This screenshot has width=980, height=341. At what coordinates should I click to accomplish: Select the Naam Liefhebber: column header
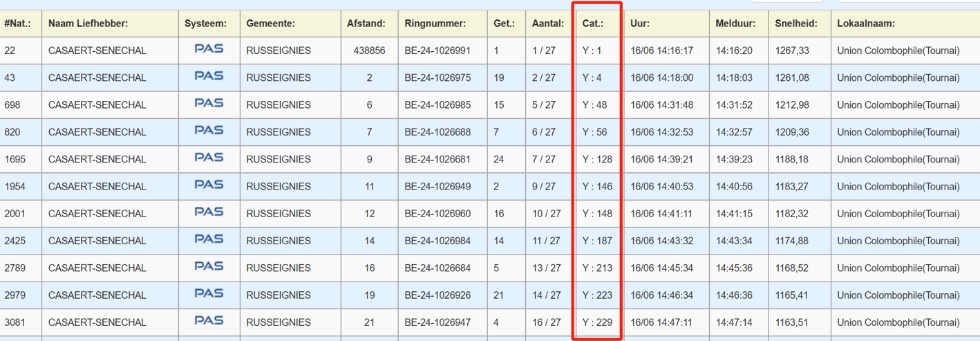88,24
